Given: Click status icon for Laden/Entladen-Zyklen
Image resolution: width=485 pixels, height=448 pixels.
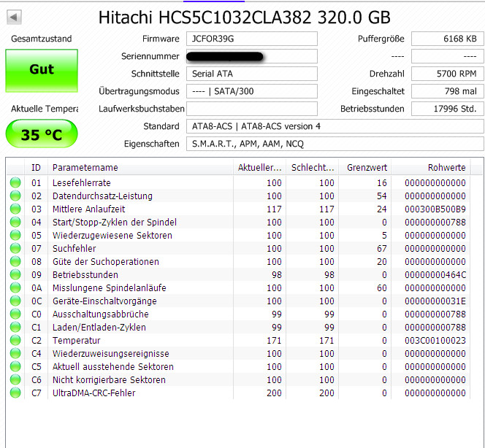Looking at the screenshot, I should point(15,327).
